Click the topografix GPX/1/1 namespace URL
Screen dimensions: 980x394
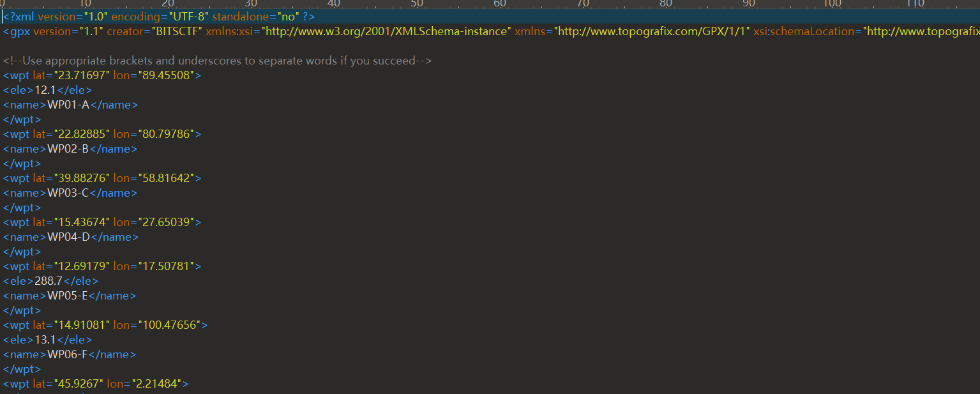[651, 31]
